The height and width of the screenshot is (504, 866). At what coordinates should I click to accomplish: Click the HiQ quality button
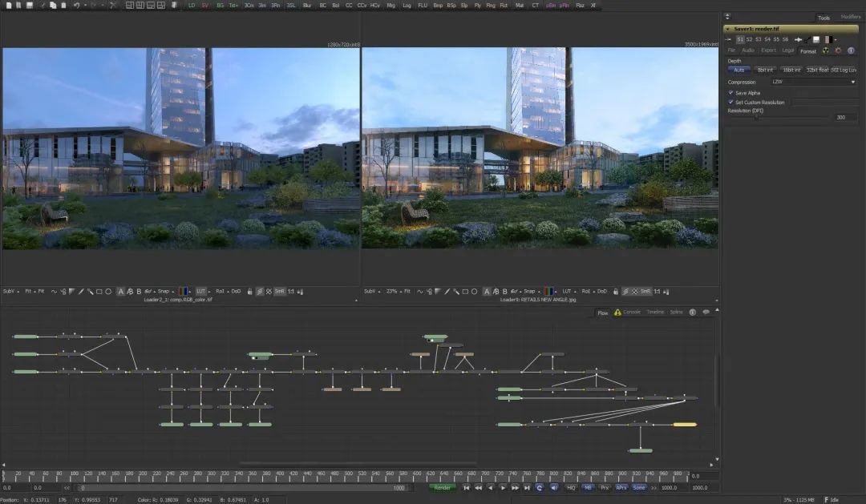pos(571,487)
